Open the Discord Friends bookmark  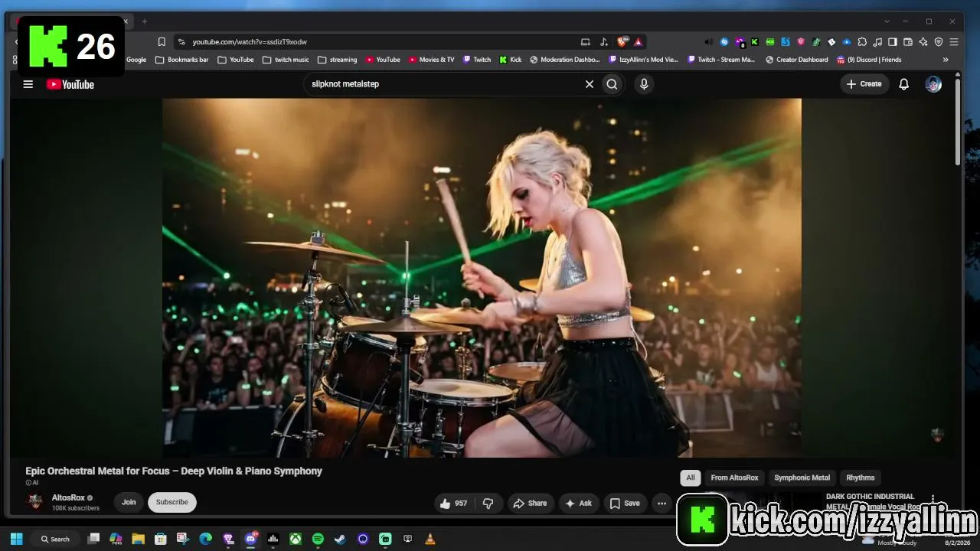point(869,60)
